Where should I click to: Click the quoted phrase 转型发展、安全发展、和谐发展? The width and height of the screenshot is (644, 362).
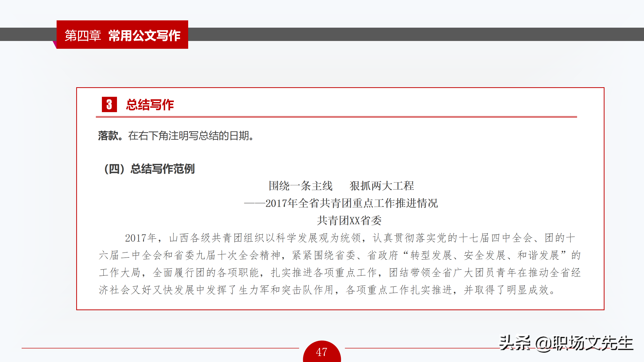pos(485,255)
